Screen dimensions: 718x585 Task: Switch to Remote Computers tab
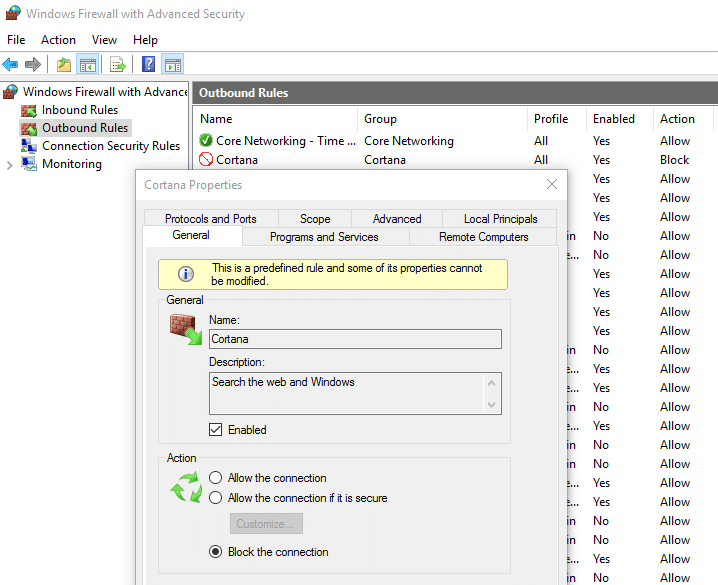[x=484, y=237]
